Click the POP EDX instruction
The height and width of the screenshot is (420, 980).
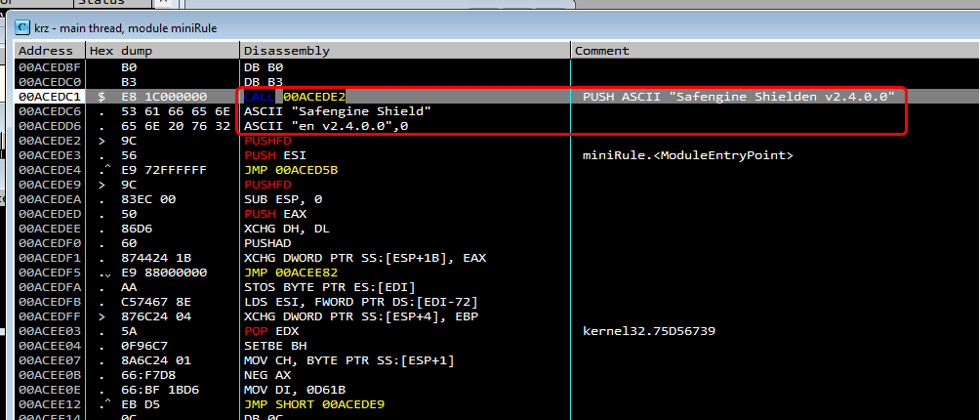271,331
